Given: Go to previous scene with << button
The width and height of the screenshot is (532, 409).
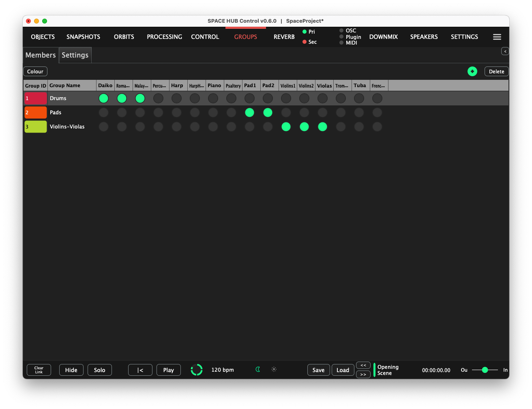Looking at the screenshot, I should pyautogui.click(x=363, y=365).
